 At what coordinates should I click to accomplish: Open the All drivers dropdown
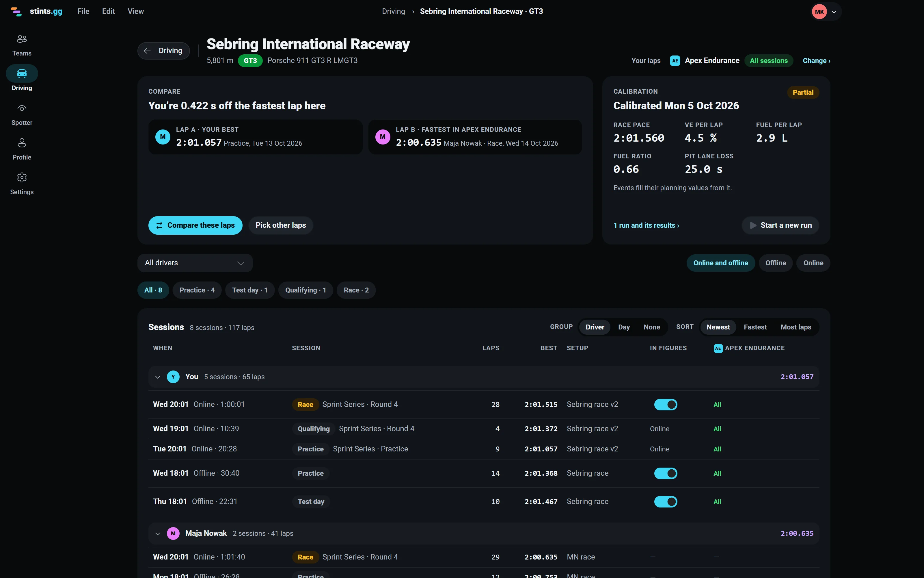[195, 263]
